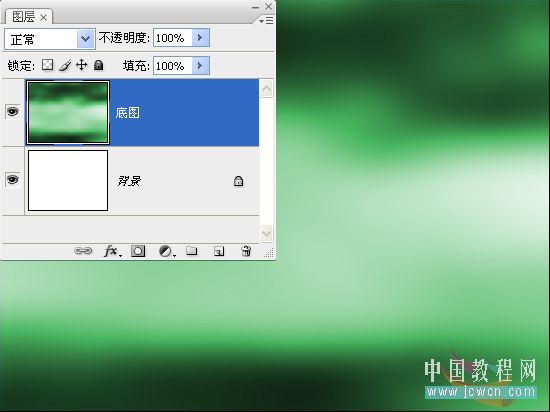Viewport: 550px width, 412px height.
Task: Hide the 底图 layer
Action: (13, 112)
